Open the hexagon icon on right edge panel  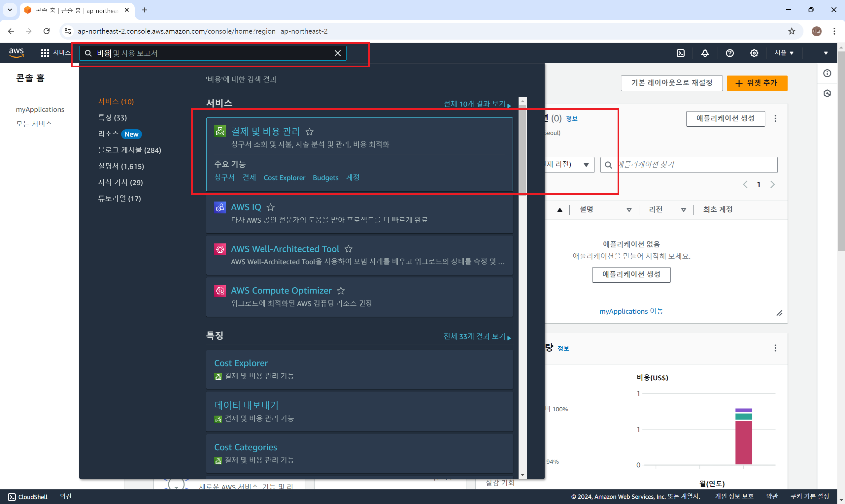pos(827,93)
